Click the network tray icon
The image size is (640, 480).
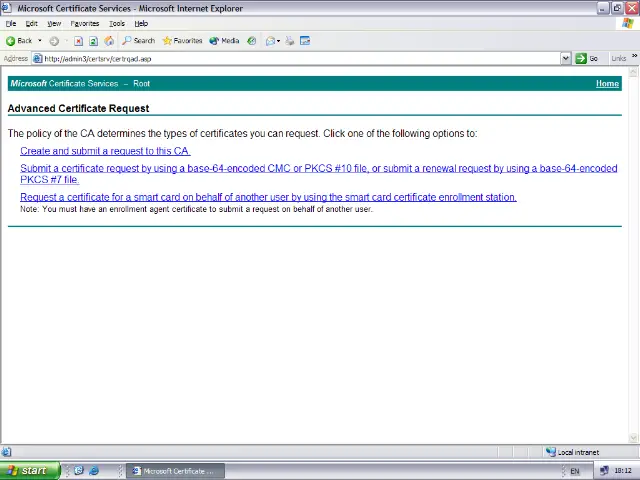[x=604, y=471]
